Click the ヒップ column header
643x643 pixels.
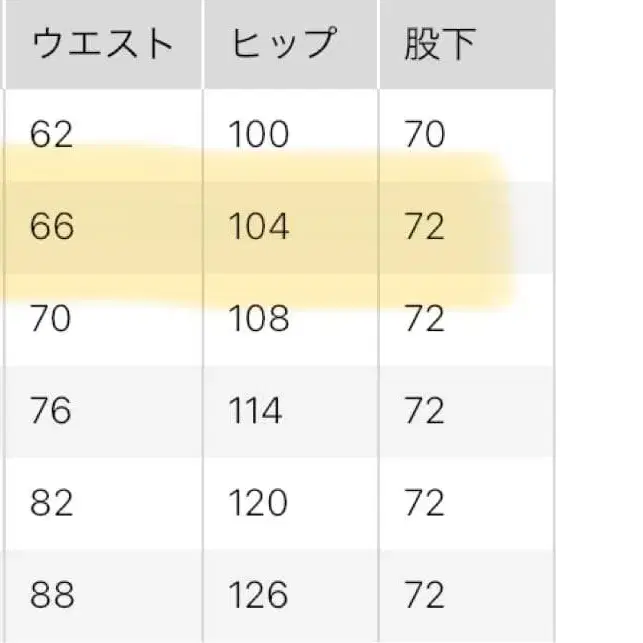point(283,43)
